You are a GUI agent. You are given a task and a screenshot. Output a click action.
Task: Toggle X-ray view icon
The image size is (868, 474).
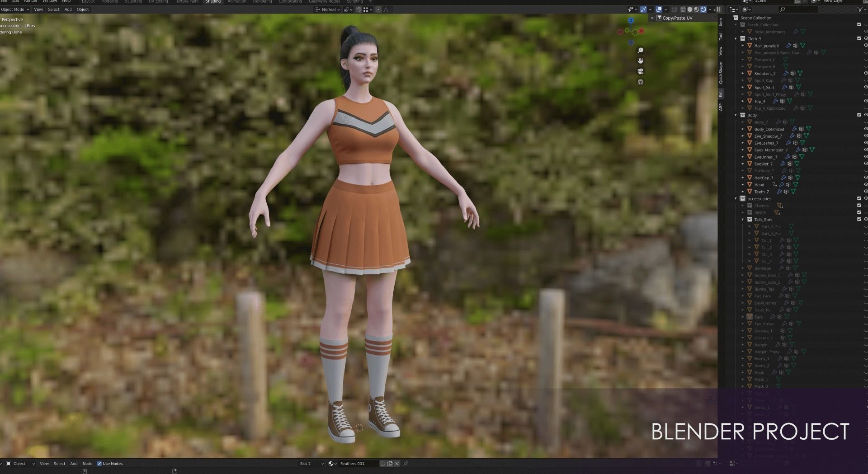tap(674, 9)
